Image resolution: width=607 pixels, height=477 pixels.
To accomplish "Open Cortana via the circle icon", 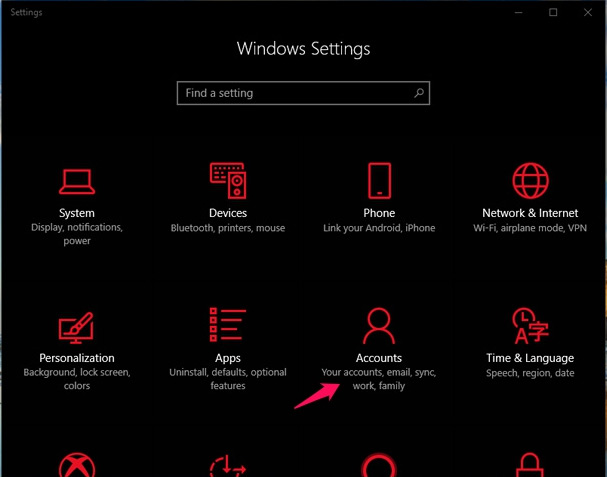I will point(379,465).
